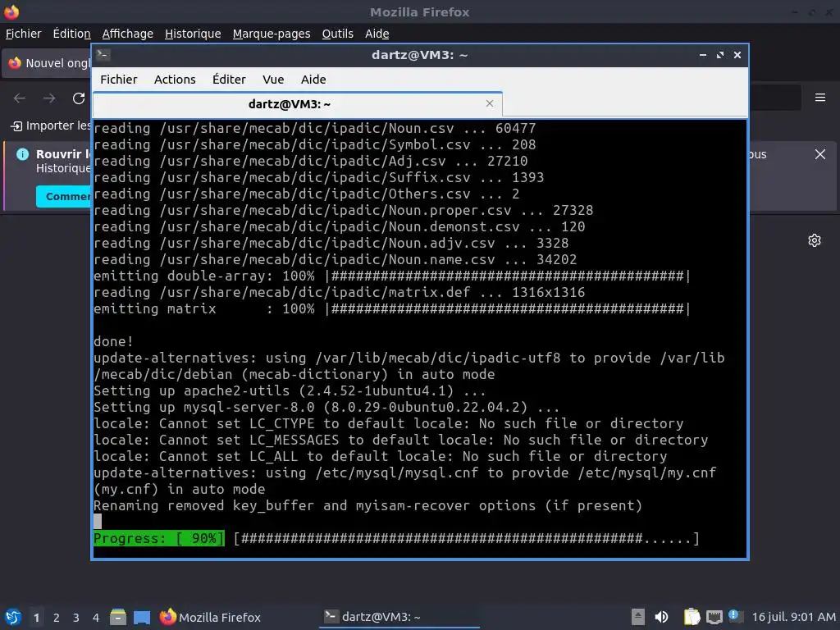Click 'locale: Cannot set LC_ALL' terminal line
The image size is (840, 630).
point(381,456)
